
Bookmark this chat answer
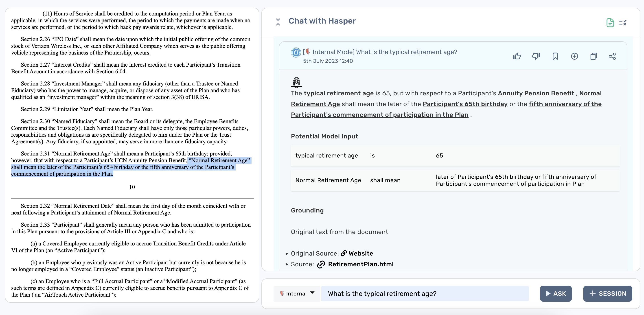pyautogui.click(x=555, y=56)
